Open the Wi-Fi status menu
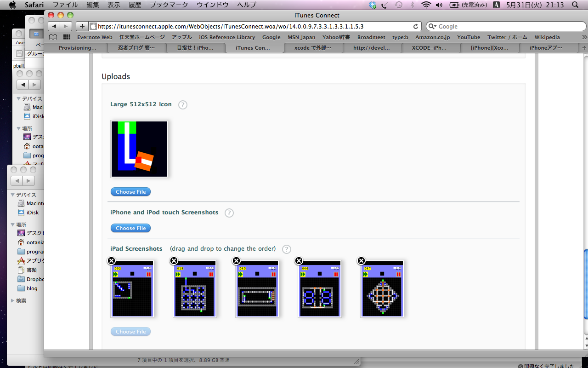 click(426, 5)
